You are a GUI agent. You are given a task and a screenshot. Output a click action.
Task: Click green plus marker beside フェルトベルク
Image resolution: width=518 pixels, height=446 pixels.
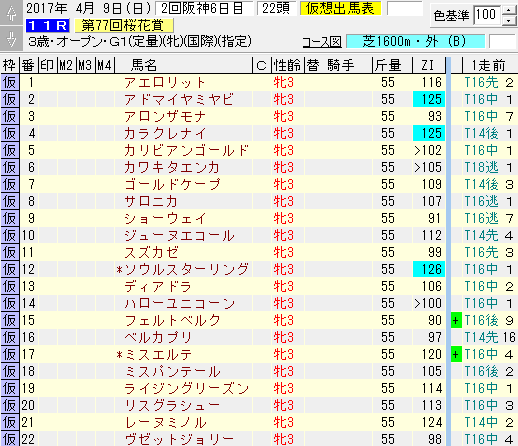(456, 321)
